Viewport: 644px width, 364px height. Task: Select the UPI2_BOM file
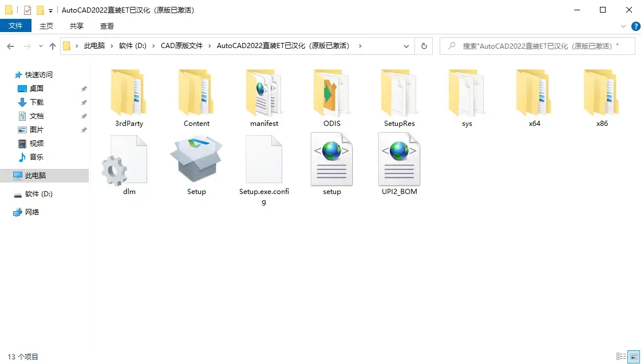(x=399, y=164)
